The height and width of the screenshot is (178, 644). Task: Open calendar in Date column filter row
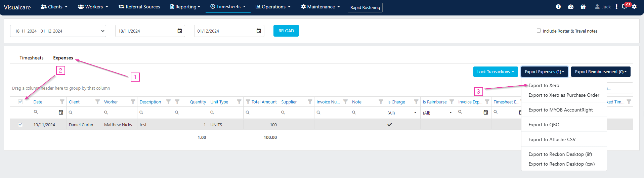click(61, 113)
